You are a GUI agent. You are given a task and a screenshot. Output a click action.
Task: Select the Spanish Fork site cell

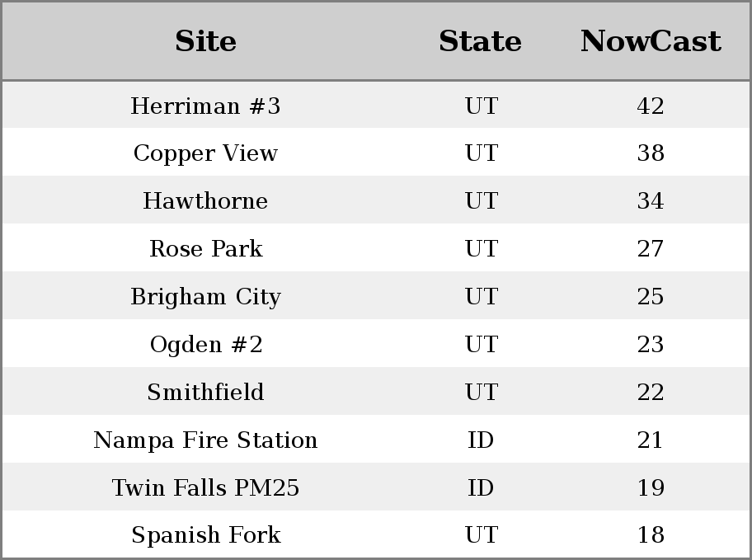click(x=205, y=534)
